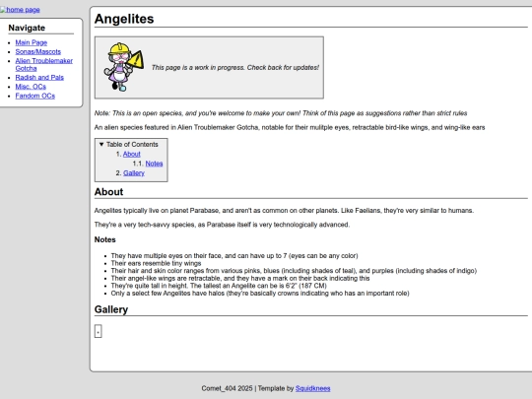Click the 'hair and skin color ranges' bullet
Image resolution: width=532 pixels, height=399 pixels.
[294, 271]
